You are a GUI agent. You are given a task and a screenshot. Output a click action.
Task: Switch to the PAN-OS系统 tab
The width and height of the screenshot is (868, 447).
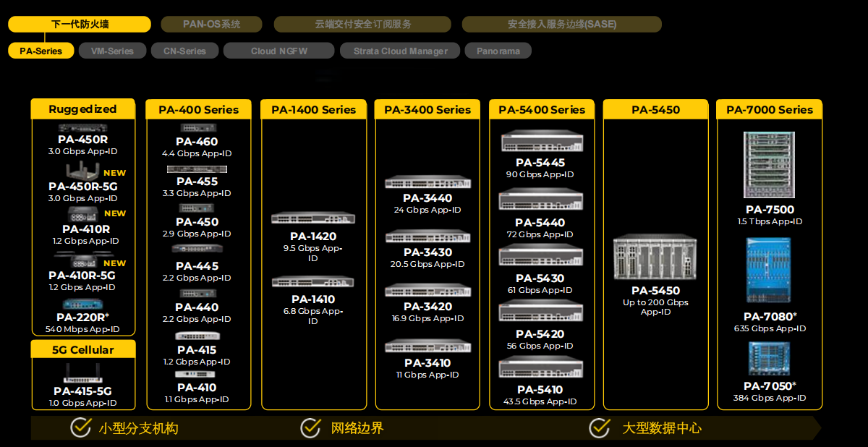click(212, 25)
